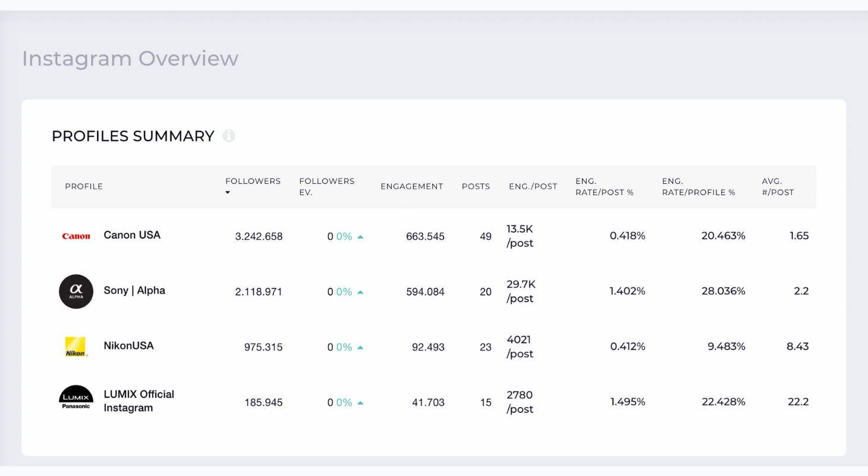Click engagement value 41.703

(x=428, y=403)
